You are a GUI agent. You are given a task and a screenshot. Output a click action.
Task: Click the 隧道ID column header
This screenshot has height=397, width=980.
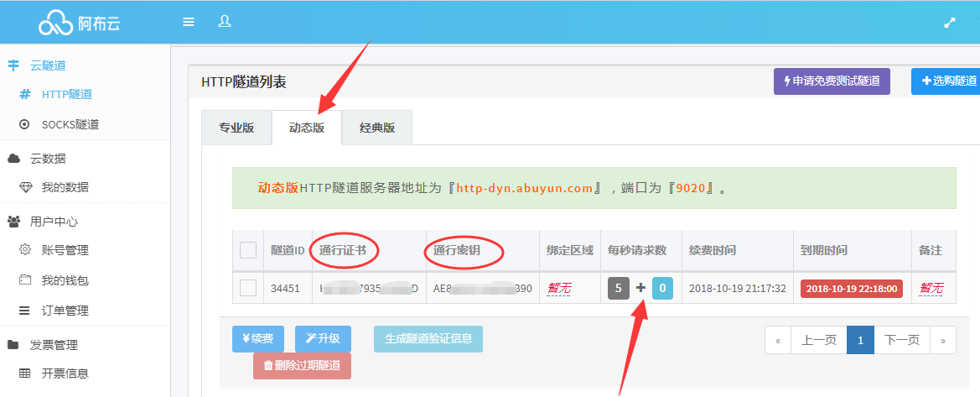[x=288, y=250]
